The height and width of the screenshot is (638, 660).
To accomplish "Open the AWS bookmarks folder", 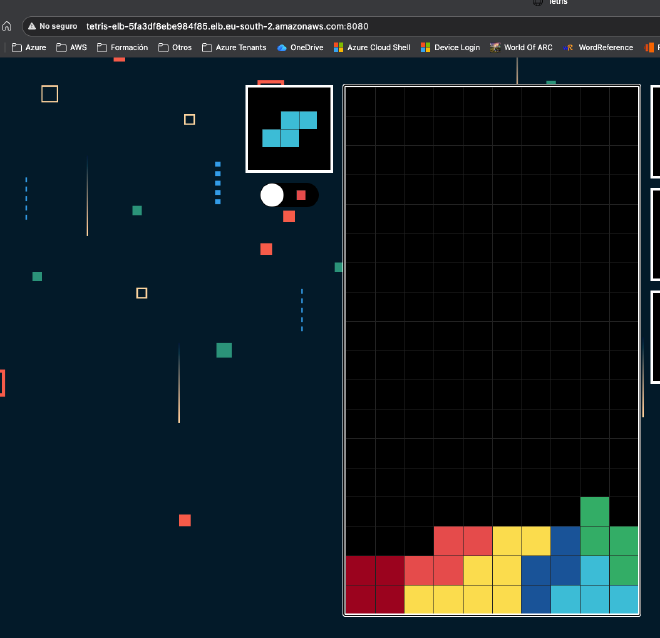I will pos(71,47).
